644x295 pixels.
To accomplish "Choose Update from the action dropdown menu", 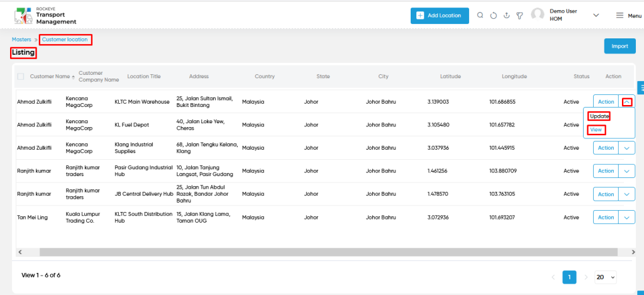I will coord(599,116).
